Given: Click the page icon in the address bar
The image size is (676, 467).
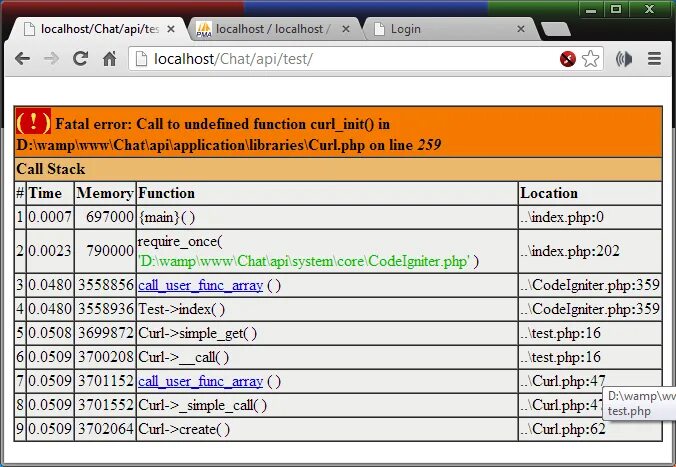Looking at the screenshot, I should pos(141,59).
